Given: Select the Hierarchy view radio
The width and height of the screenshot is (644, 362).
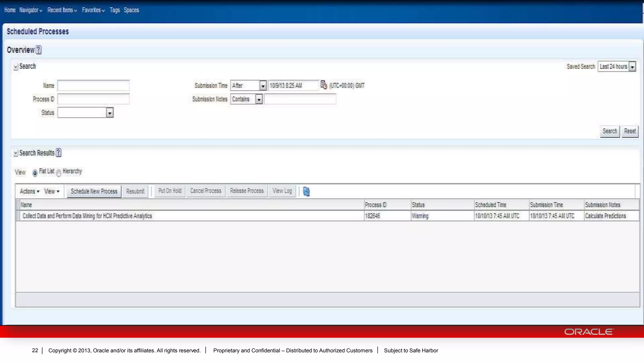Looking at the screenshot, I should (x=59, y=173).
